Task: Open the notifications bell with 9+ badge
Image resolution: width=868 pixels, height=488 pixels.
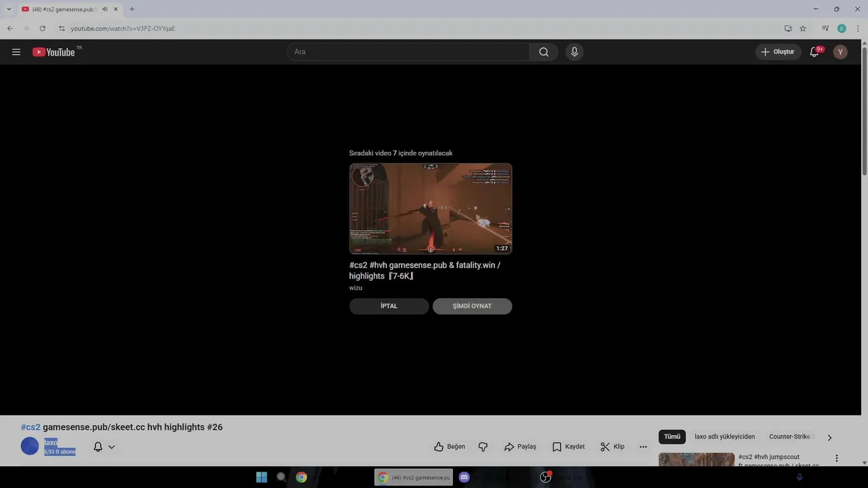Action: pos(815,52)
